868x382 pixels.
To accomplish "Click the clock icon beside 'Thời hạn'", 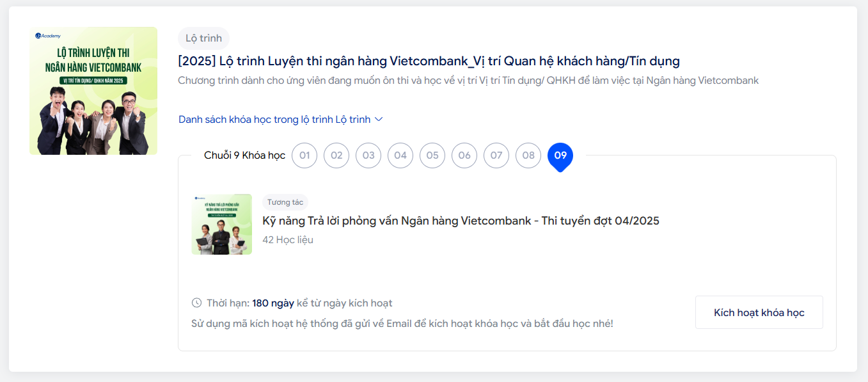I will click(197, 303).
